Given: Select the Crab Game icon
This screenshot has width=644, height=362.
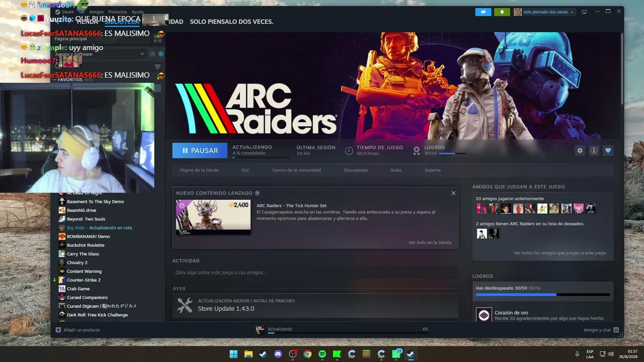Looking at the screenshot, I should [x=62, y=289].
